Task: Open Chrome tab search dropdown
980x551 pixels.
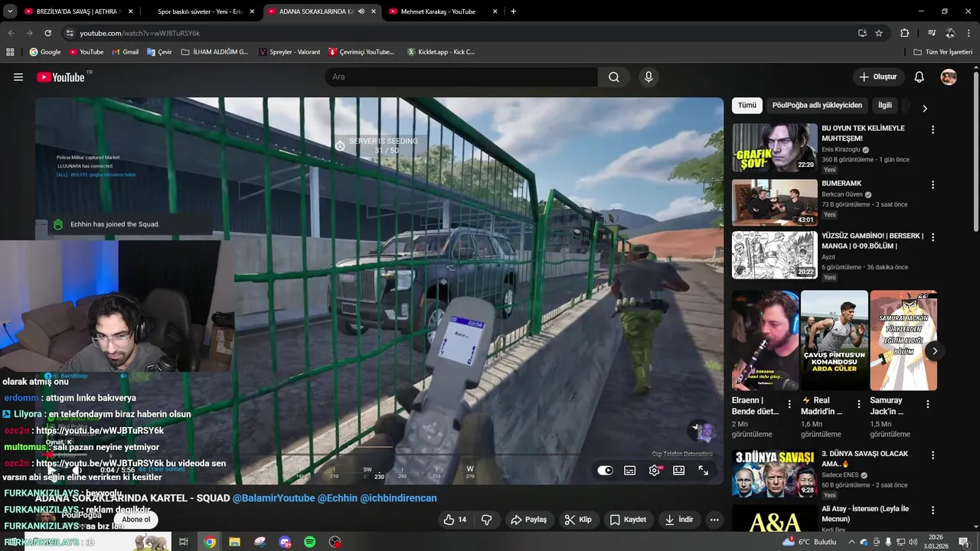Action: 9,11
